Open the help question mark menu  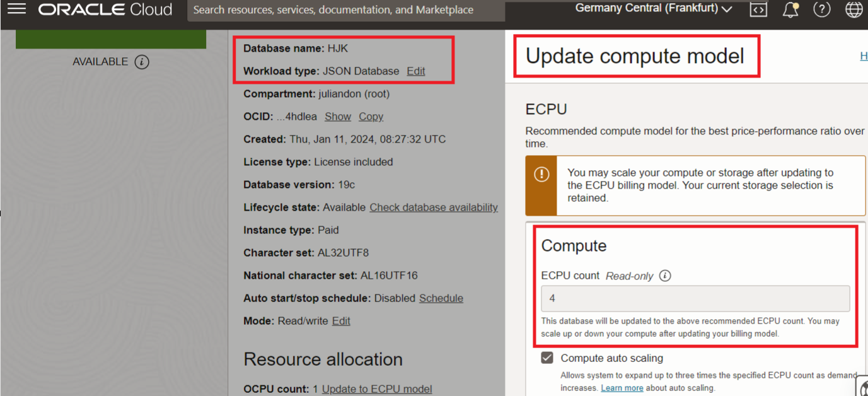tap(822, 9)
